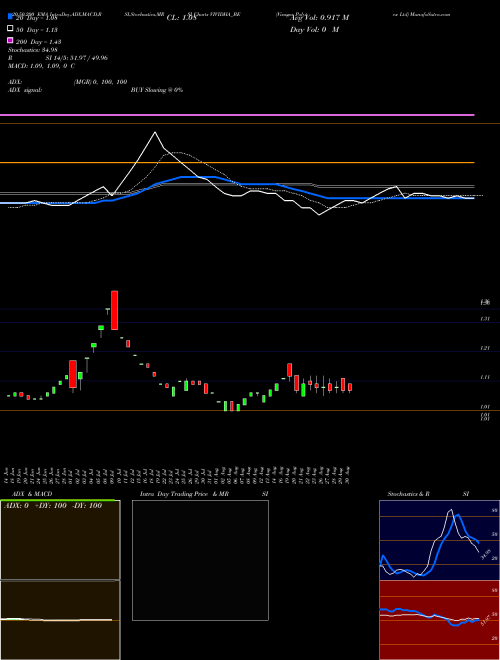Viewport: 500px width, 660px height.
Task: Click the 'MACD: 1.09, 1.09, 0 C' line
Action: click(41, 66)
